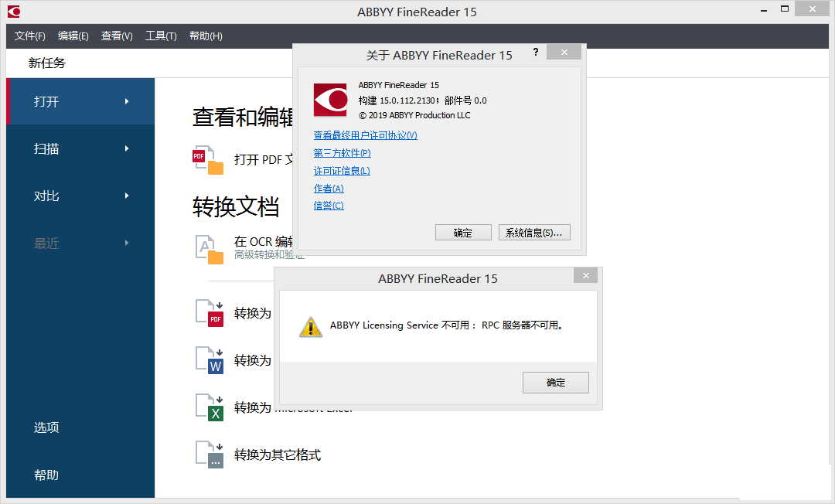The height and width of the screenshot is (504, 835).
Task: Open the 查看(V) menu
Action: click(117, 36)
